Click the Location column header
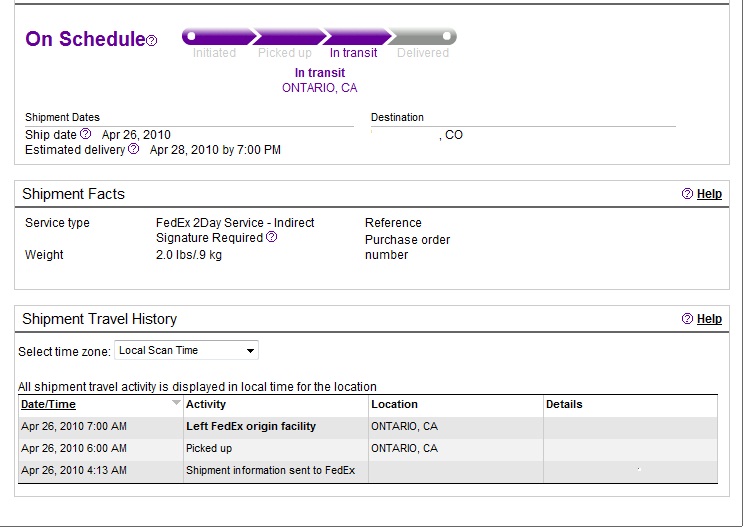The width and height of the screenshot is (745, 529). [x=394, y=405]
